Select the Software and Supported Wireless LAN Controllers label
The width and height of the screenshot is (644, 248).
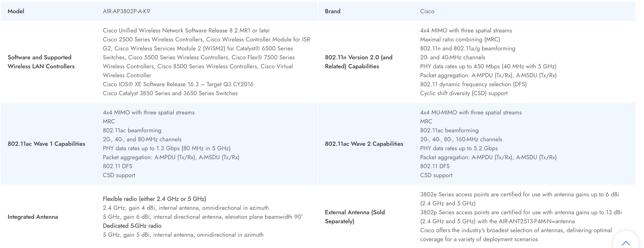click(41, 62)
